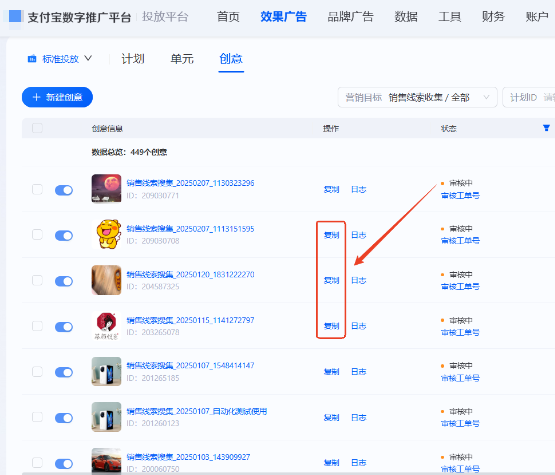Toggle off switch for creative ID 201265185
555x475 pixels.
[x=64, y=372]
